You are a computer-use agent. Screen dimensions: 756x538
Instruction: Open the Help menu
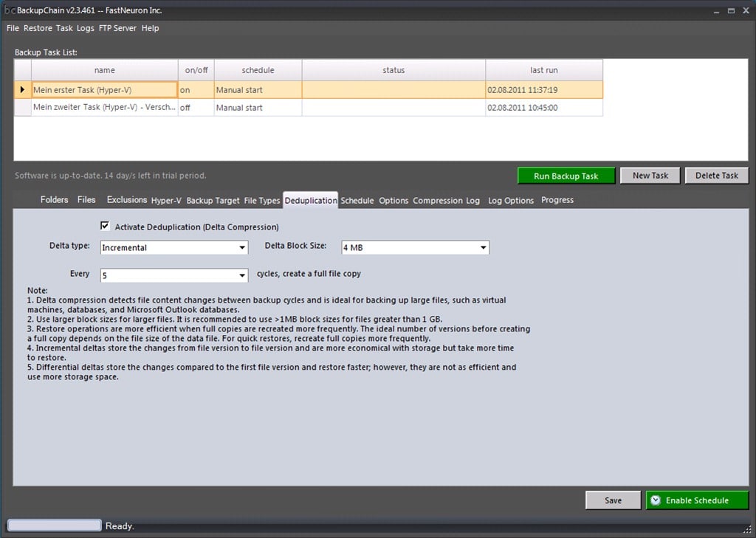click(150, 28)
